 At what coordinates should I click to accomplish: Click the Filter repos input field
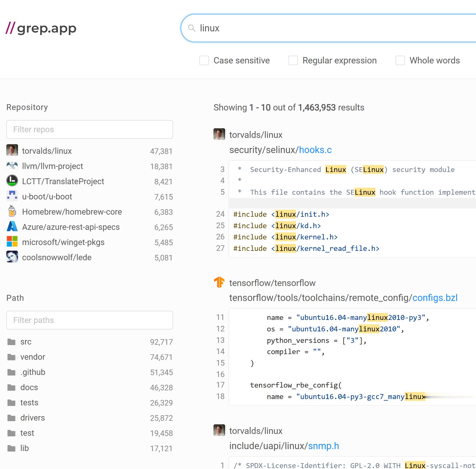tap(90, 129)
